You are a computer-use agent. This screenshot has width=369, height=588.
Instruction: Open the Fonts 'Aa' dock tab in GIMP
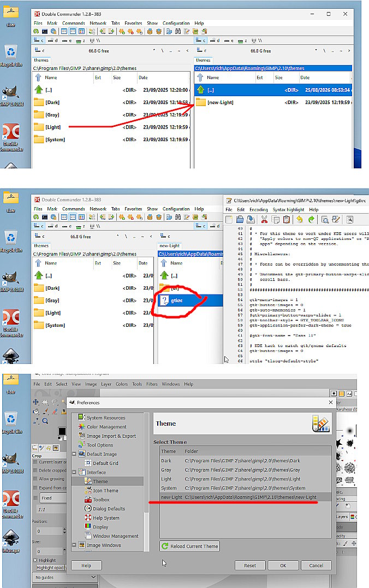point(349,393)
